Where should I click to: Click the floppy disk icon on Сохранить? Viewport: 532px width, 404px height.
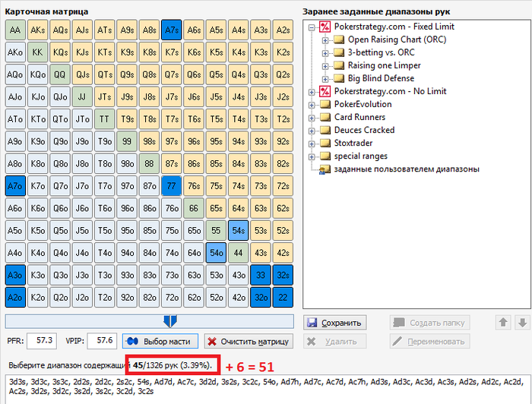(x=312, y=323)
